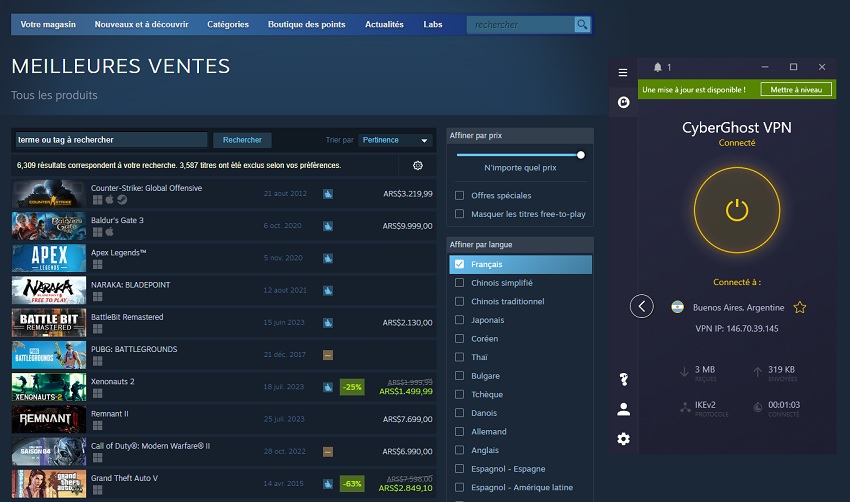Check the Thaï language filter
The width and height of the screenshot is (850, 502).
coord(459,357)
